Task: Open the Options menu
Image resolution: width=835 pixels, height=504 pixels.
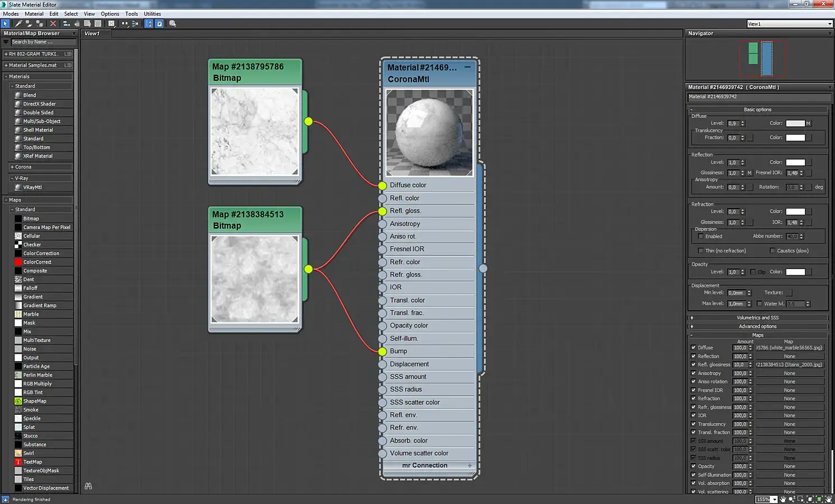Action: 110,14
